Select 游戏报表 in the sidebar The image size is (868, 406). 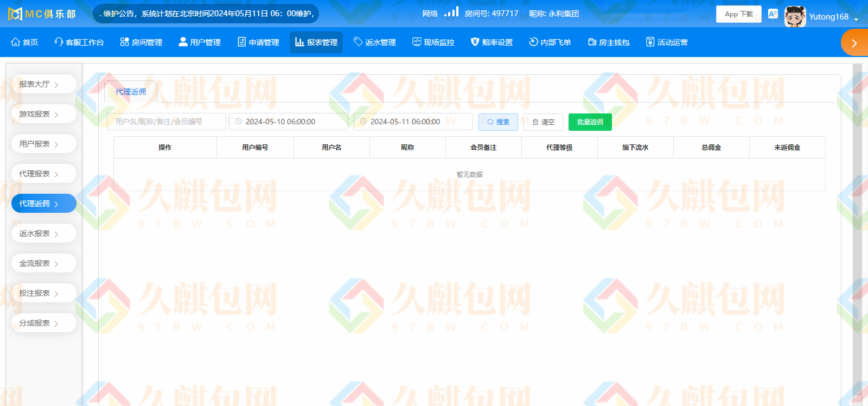[x=44, y=114]
